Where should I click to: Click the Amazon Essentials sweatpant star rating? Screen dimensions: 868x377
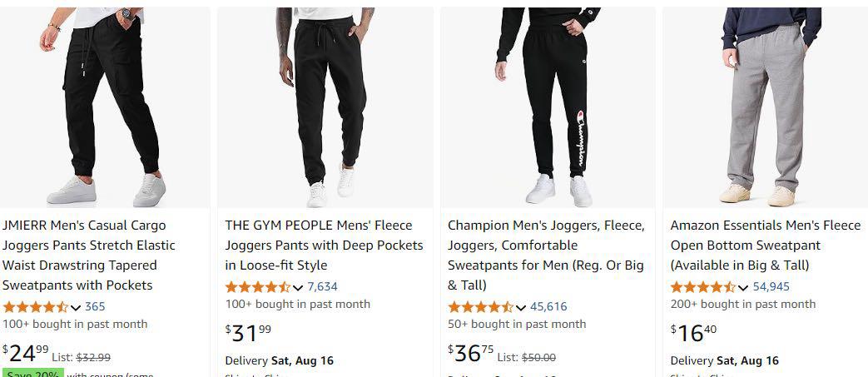point(703,286)
